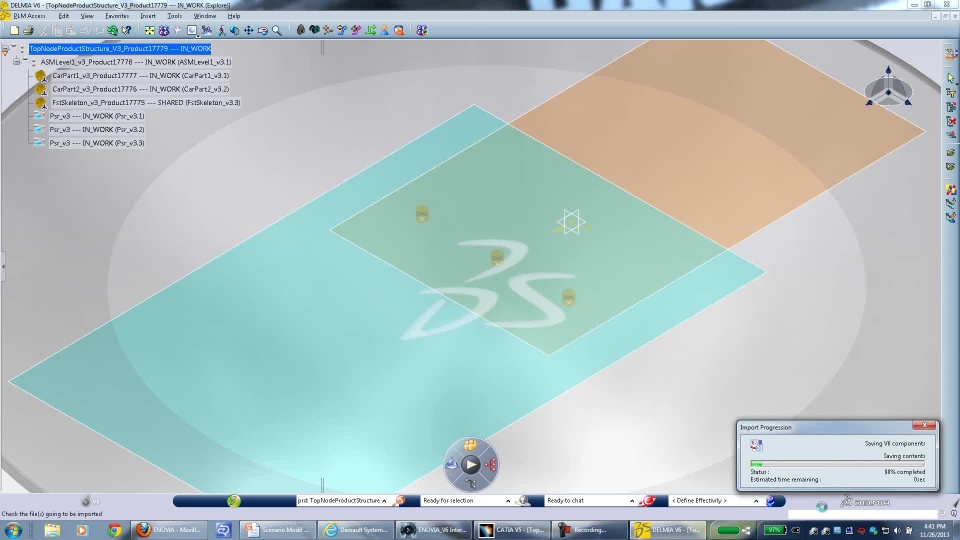Click the orange person search icon
This screenshot has width=960, height=540.
coord(399,29)
